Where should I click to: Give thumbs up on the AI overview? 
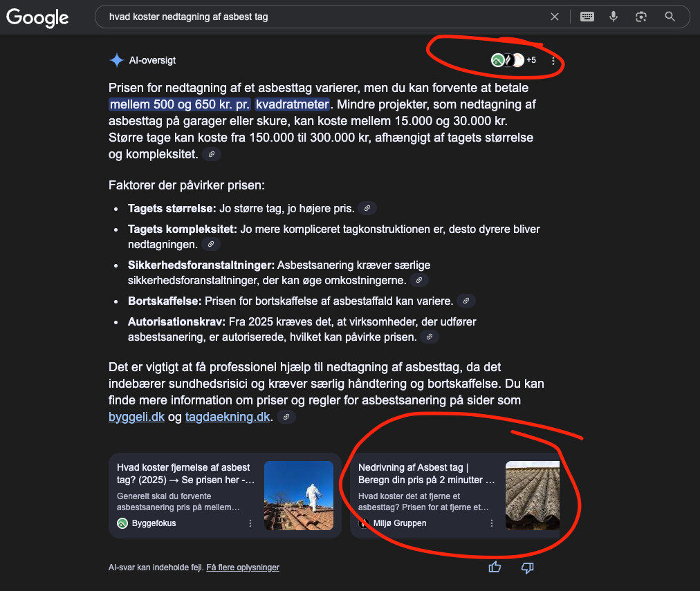pyautogui.click(x=495, y=567)
